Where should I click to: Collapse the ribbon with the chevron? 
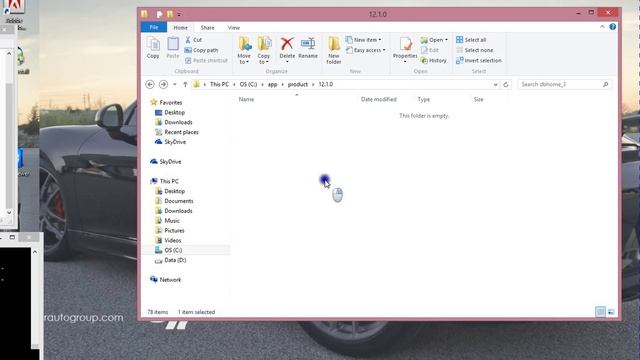point(602,27)
